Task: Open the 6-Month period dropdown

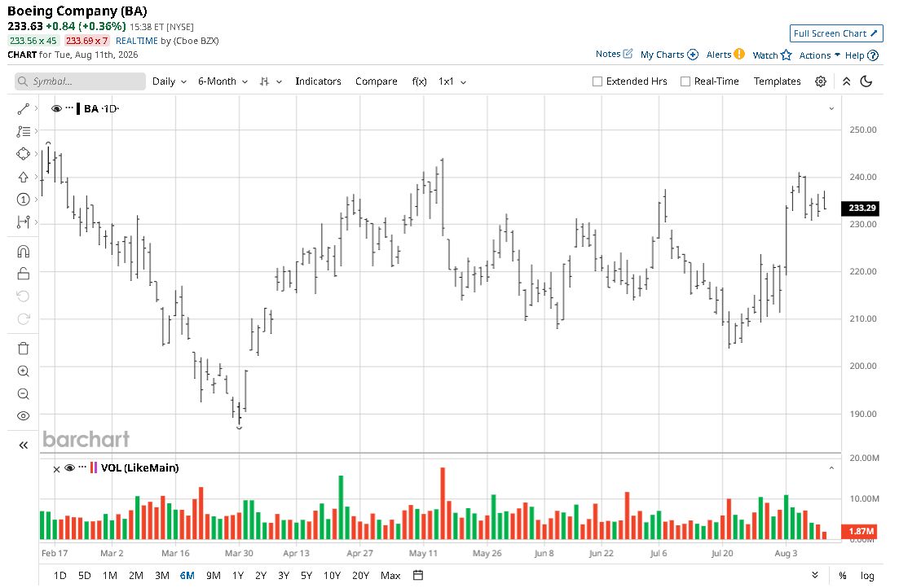Action: pos(223,81)
